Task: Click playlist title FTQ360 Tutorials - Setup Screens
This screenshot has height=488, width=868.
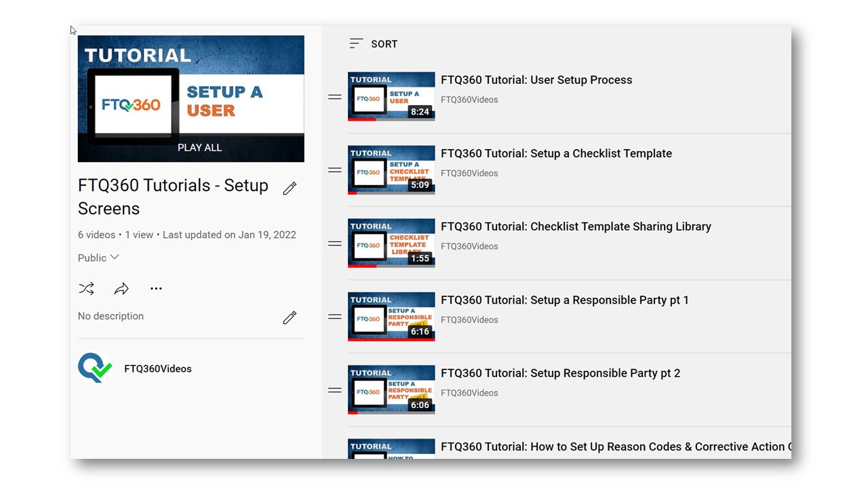Action: [173, 197]
